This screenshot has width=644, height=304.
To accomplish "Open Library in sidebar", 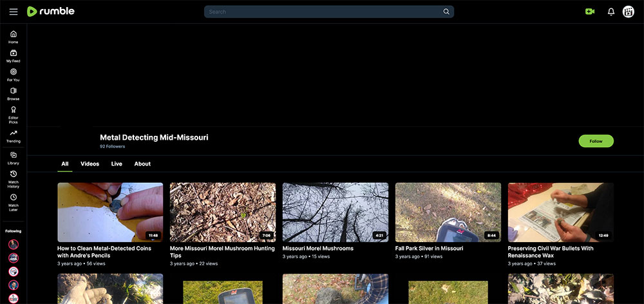I will coord(13,158).
